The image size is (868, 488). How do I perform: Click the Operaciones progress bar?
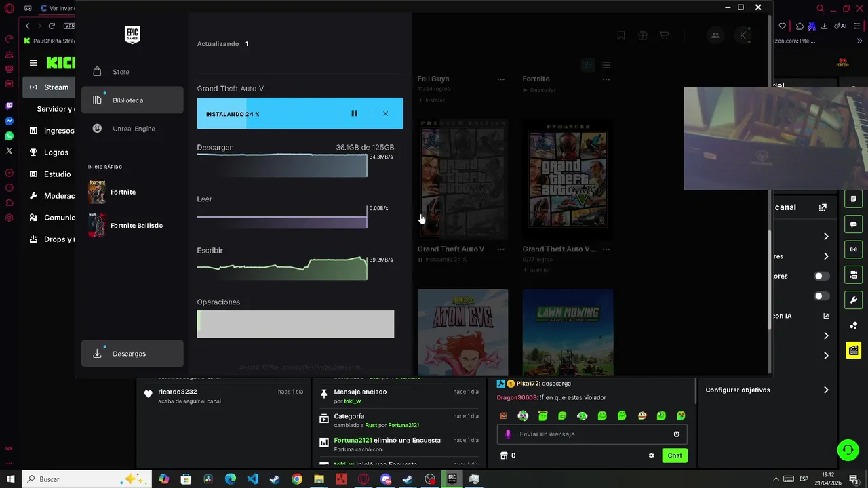coord(296,324)
